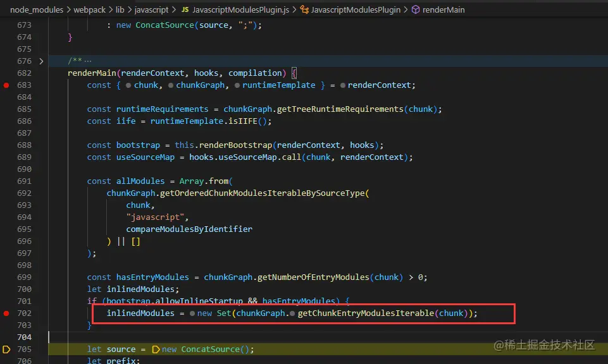The width and height of the screenshot is (608, 364).
Task: Open the javascript folder breadcrumb
Action: [x=152, y=9]
